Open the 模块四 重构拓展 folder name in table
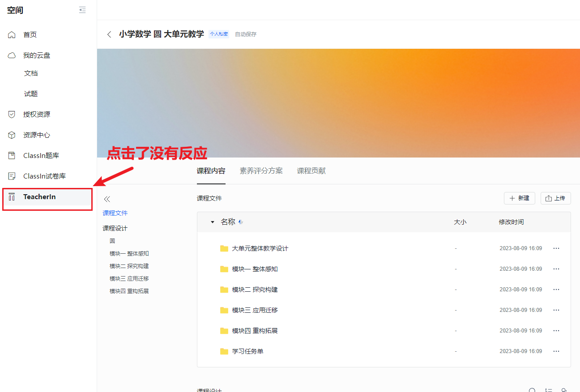The image size is (580, 392). click(x=255, y=331)
